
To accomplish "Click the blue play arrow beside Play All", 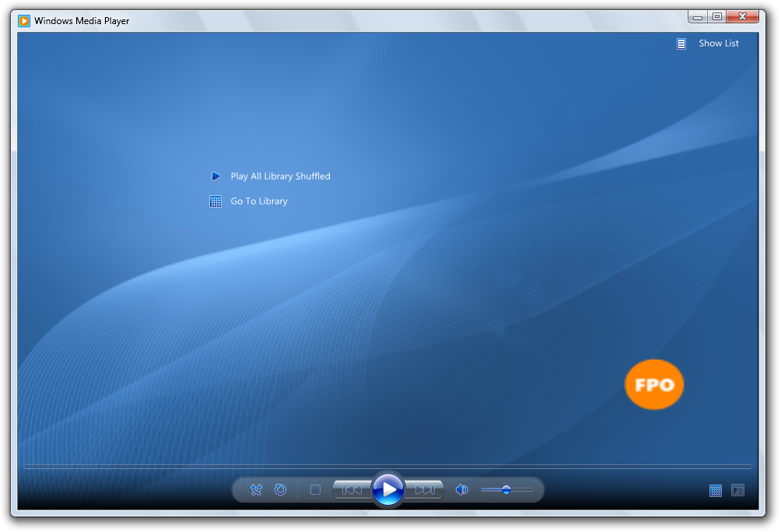I will click(215, 176).
